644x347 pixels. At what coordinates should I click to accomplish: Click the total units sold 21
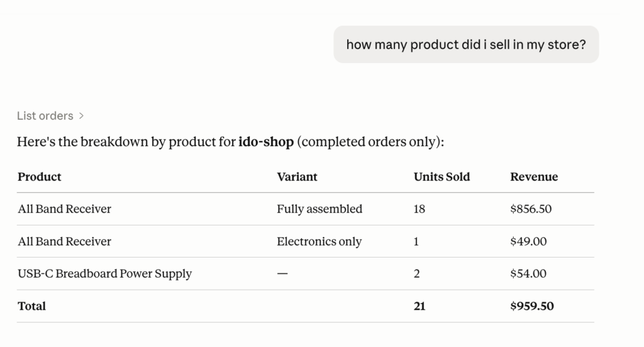click(x=419, y=307)
